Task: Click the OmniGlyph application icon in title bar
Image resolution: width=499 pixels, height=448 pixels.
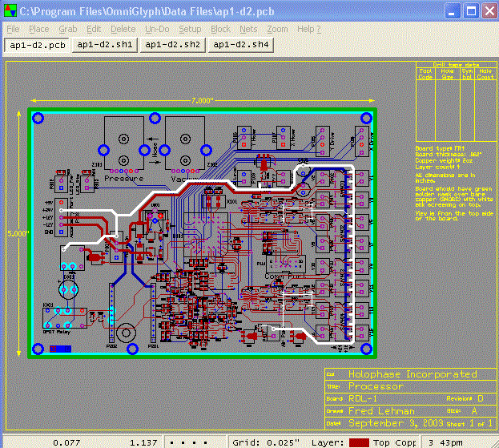Action: (x=10, y=11)
